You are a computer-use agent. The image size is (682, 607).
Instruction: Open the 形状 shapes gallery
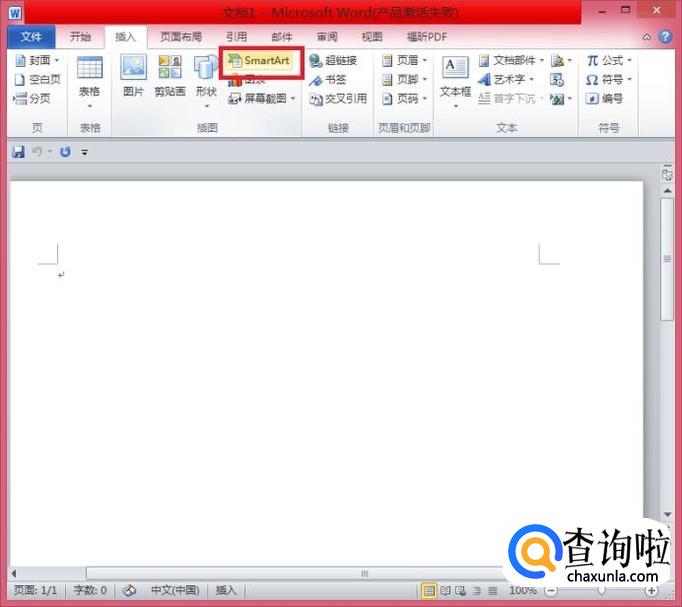coord(206,82)
